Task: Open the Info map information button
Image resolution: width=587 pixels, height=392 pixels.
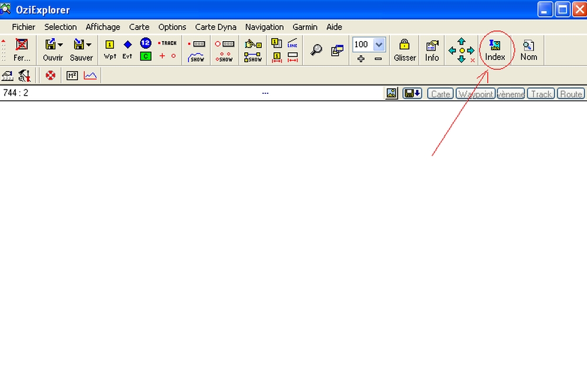Action: point(432,50)
